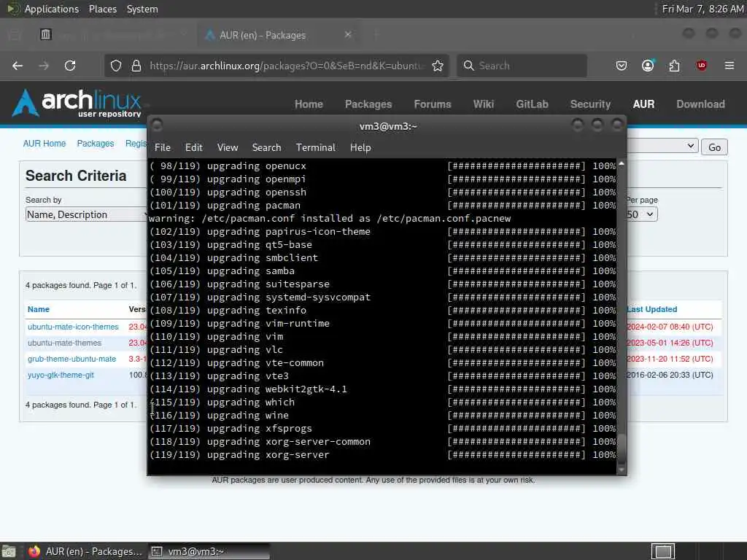This screenshot has height=560, width=747.
Task: Click the show desktop icon in bottom panel
Action: [9, 551]
